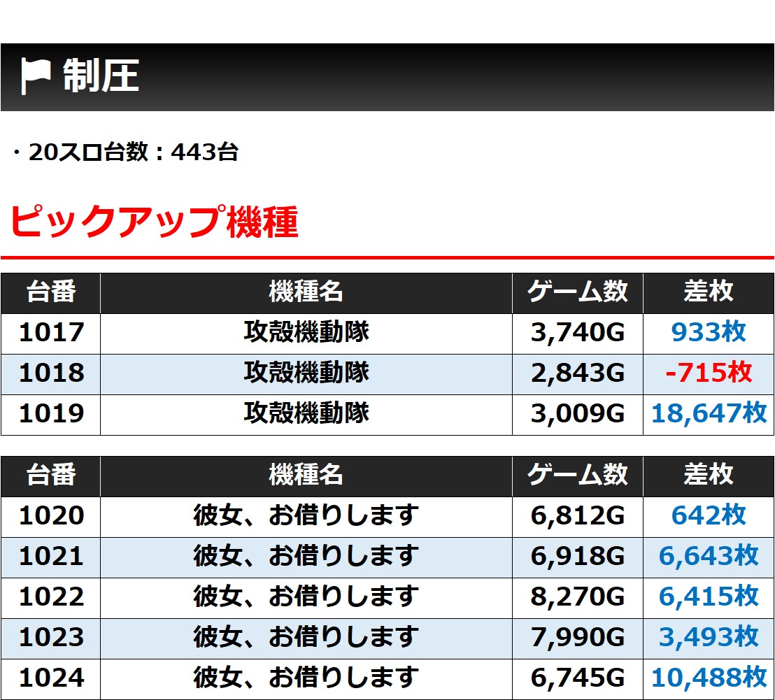Select machine number 1018 row
This screenshot has width=775, height=700.
click(x=387, y=373)
